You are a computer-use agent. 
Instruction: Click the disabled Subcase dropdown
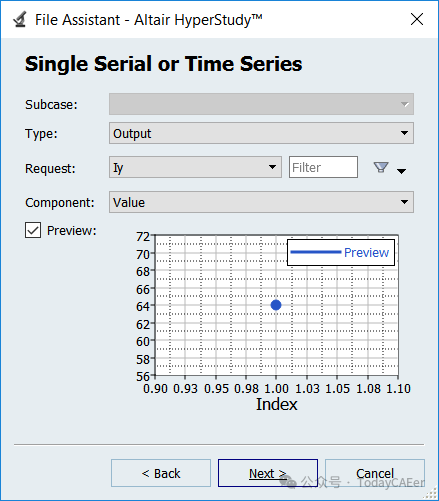click(x=261, y=104)
